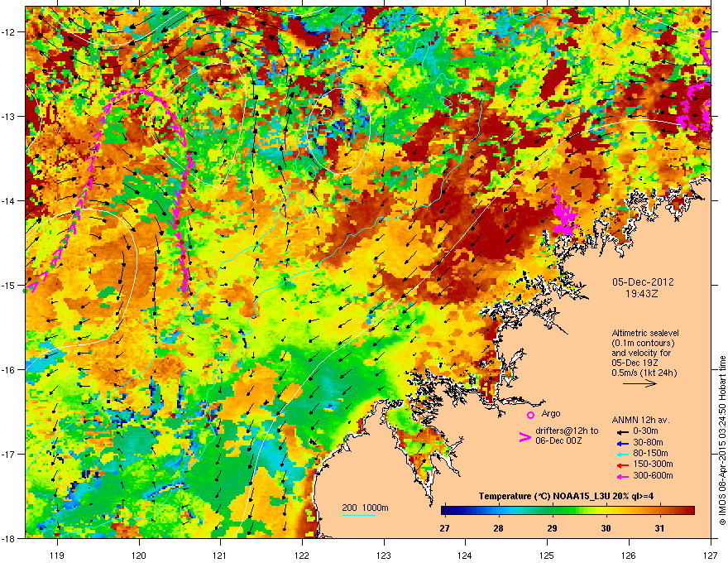
Task: Click the dark red end of temperature color bar
Action: pos(689,511)
